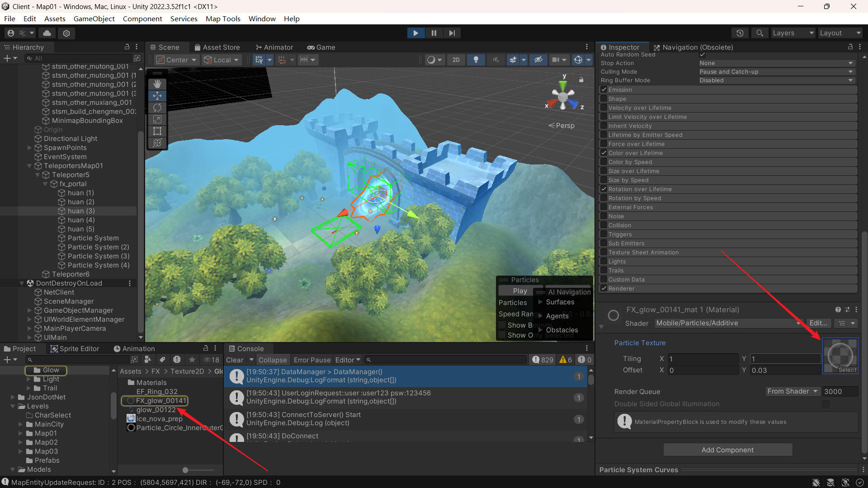This screenshot has height=488, width=868.
Task: Open the GameObject menu
Action: click(94, 19)
